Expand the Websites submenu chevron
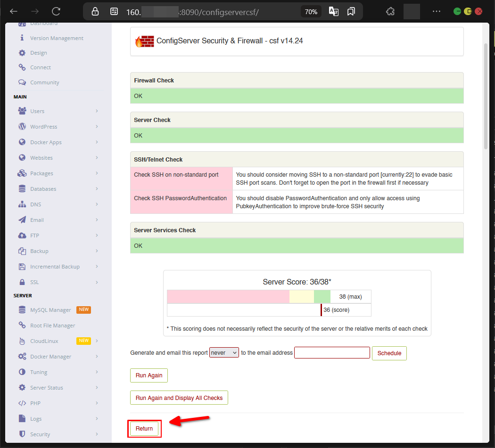Image resolution: width=495 pixels, height=448 pixels. coord(97,157)
